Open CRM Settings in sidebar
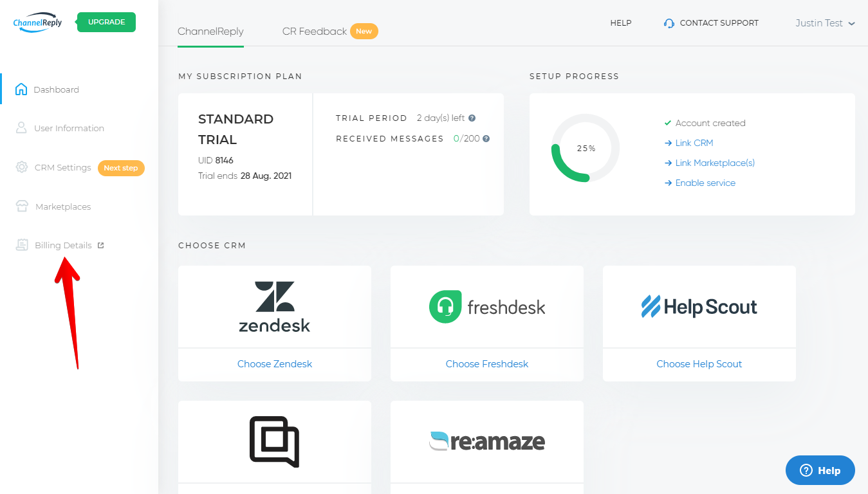 [x=62, y=167]
